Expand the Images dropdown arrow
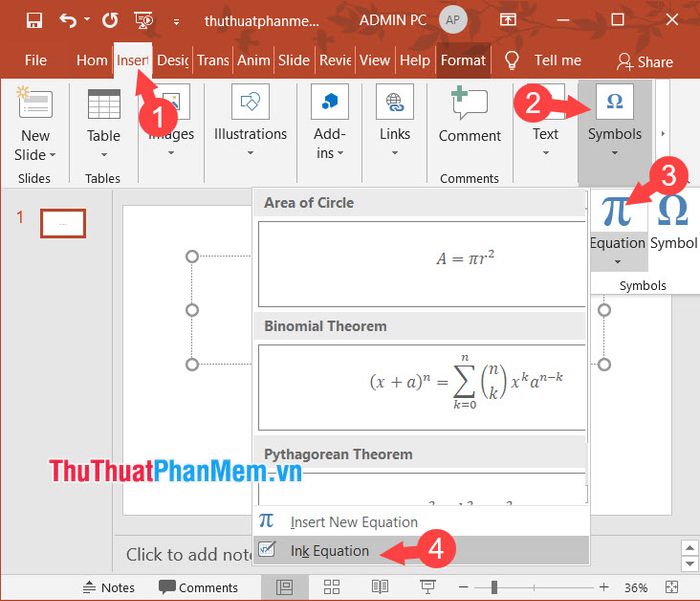This screenshot has height=601, width=700. coord(171,153)
